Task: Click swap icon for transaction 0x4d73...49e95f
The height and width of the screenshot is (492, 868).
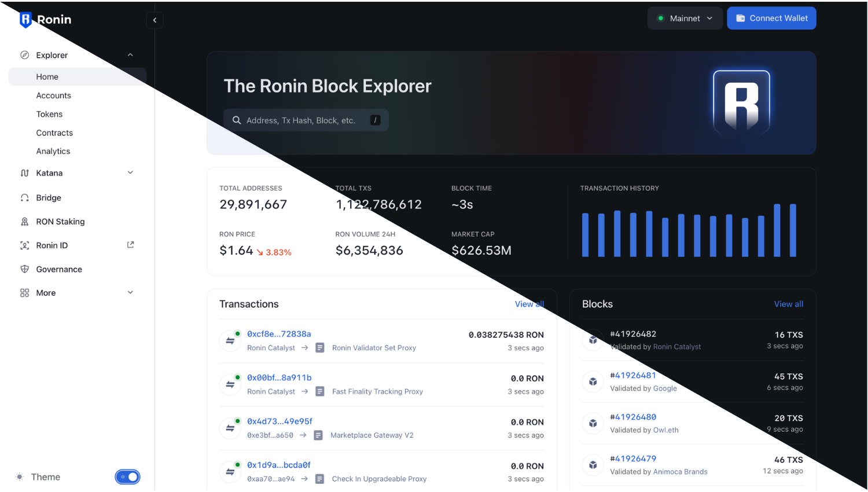Action: (230, 428)
